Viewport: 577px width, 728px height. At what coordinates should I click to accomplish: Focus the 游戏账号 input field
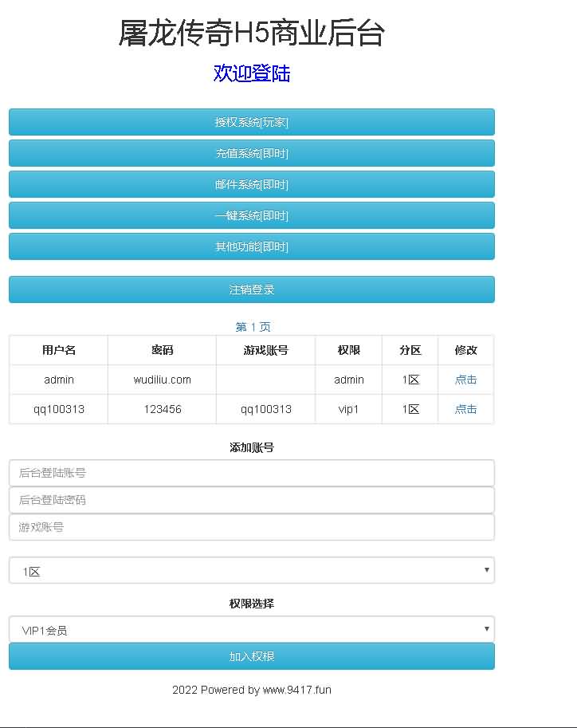[252, 527]
